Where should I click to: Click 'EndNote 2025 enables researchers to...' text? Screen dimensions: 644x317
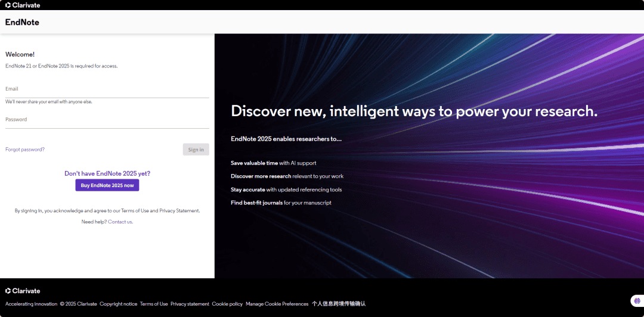[286, 139]
